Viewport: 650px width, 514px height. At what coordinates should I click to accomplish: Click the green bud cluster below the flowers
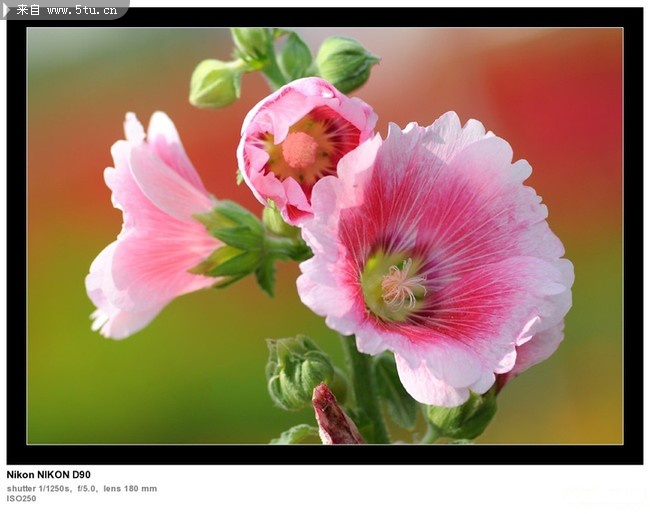tap(298, 371)
